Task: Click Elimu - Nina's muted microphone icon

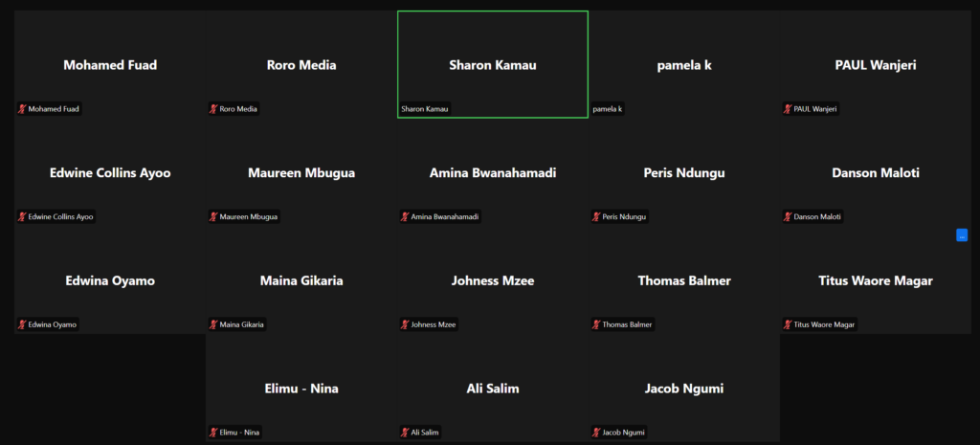Action: pos(213,433)
